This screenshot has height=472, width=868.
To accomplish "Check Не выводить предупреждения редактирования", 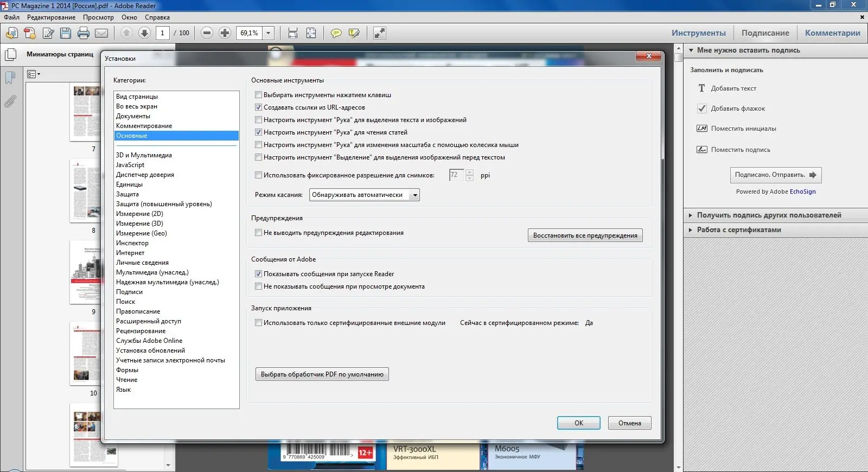I will coord(259,233).
